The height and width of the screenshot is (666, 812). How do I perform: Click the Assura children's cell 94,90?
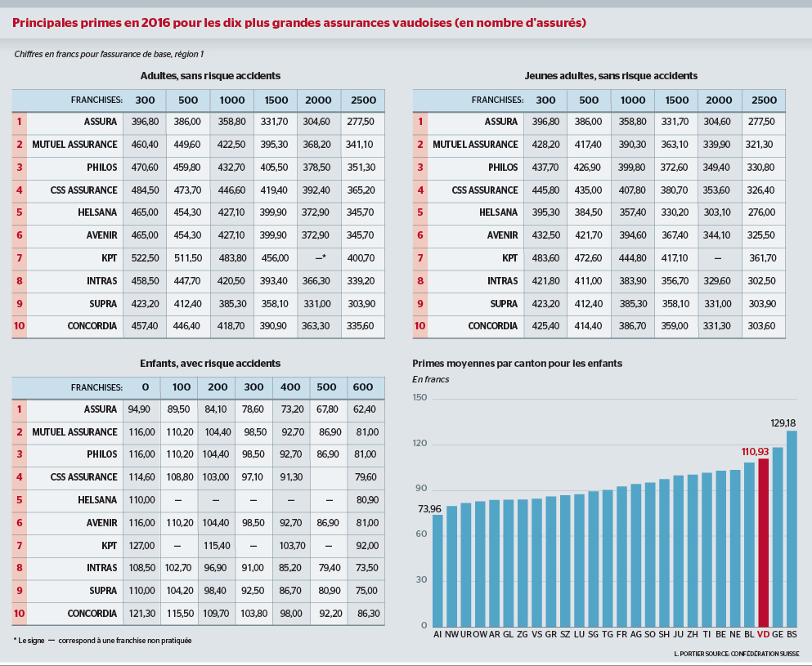139,409
